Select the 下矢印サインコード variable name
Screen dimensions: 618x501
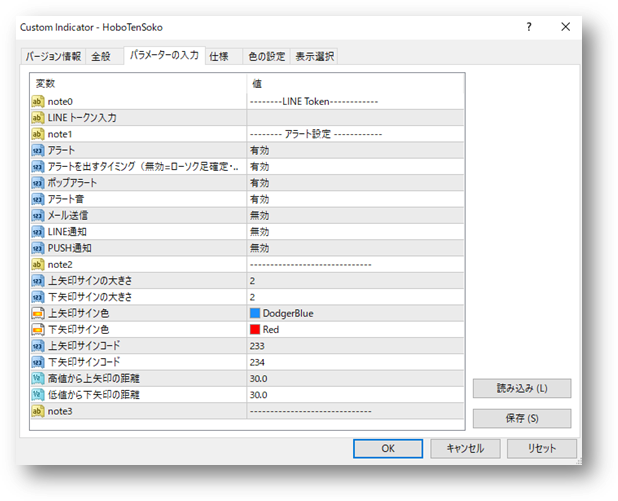click(x=84, y=363)
